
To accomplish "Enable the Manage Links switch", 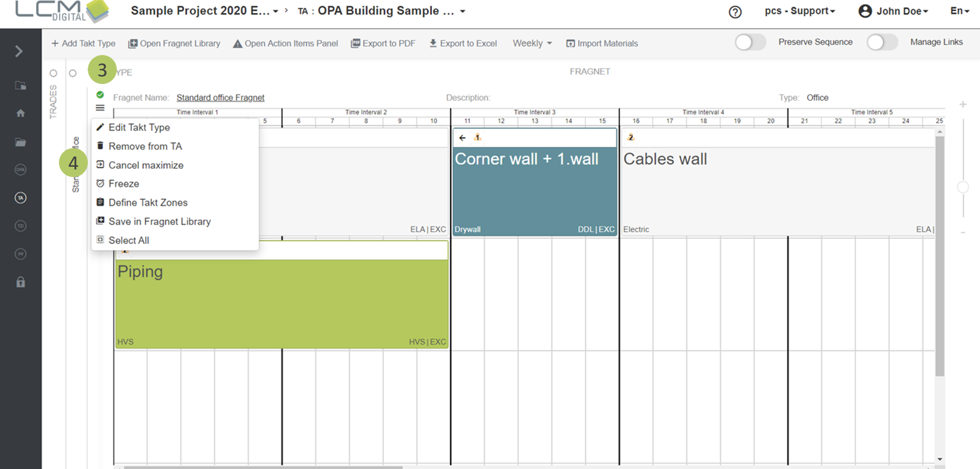I will [881, 43].
